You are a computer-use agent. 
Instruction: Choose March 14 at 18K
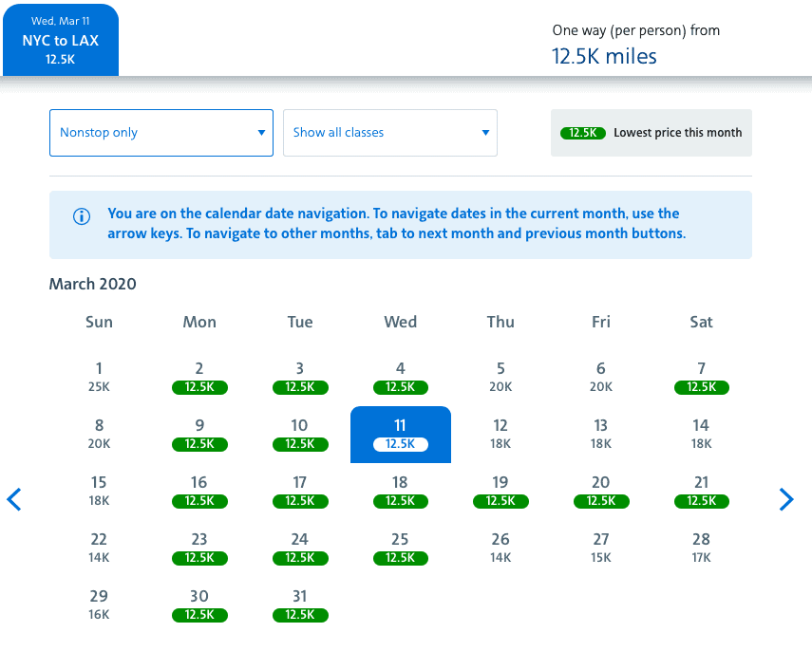pyautogui.click(x=701, y=435)
